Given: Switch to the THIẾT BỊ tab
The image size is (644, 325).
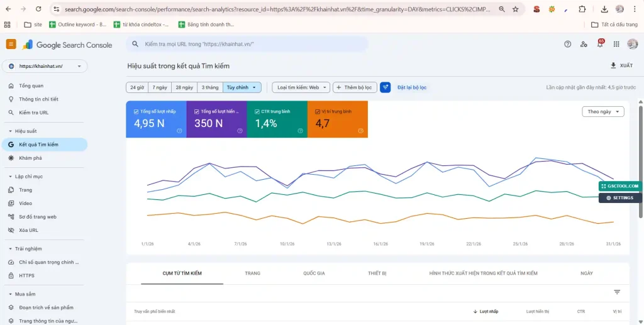Looking at the screenshot, I should [377, 273].
